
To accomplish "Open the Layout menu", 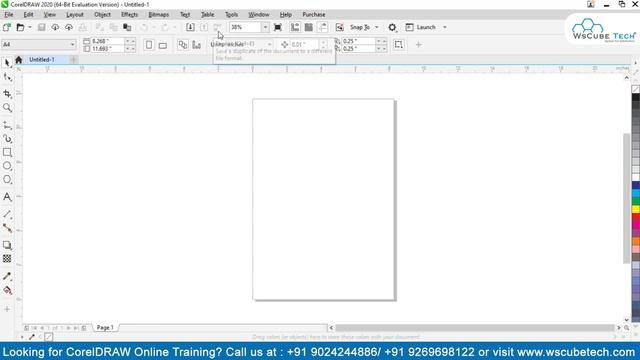I will (75, 14).
